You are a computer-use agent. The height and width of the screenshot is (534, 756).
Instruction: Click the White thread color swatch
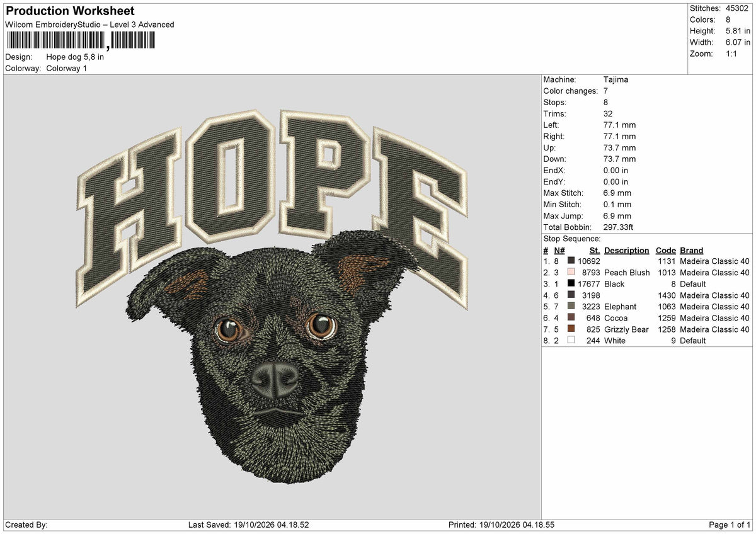[x=571, y=340]
